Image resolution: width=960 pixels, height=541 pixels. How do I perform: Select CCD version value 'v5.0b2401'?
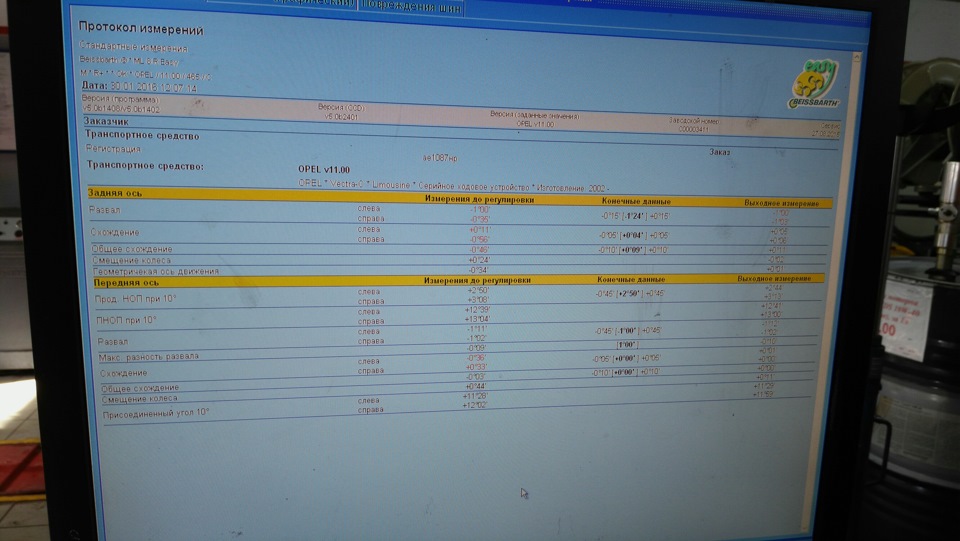click(x=341, y=116)
